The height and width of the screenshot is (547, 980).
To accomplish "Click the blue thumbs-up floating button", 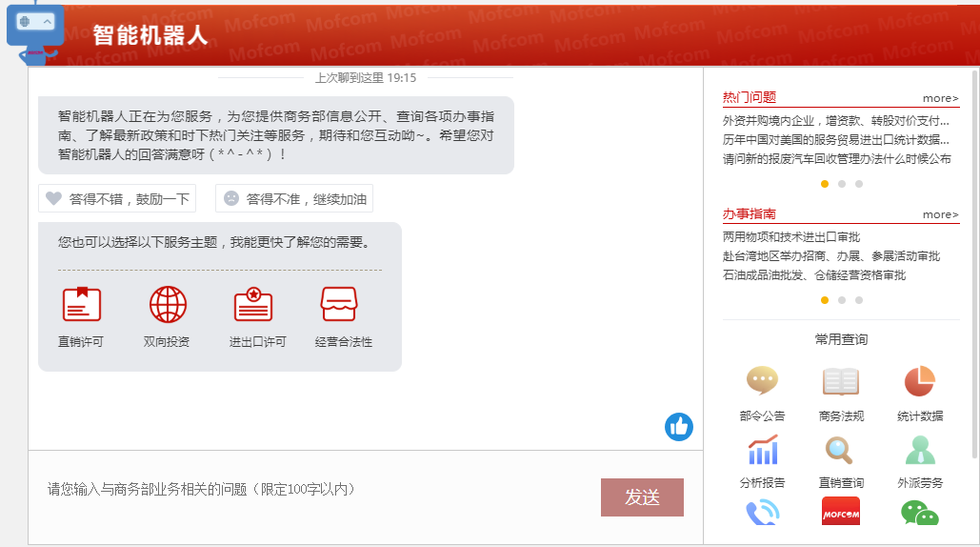I will (679, 427).
